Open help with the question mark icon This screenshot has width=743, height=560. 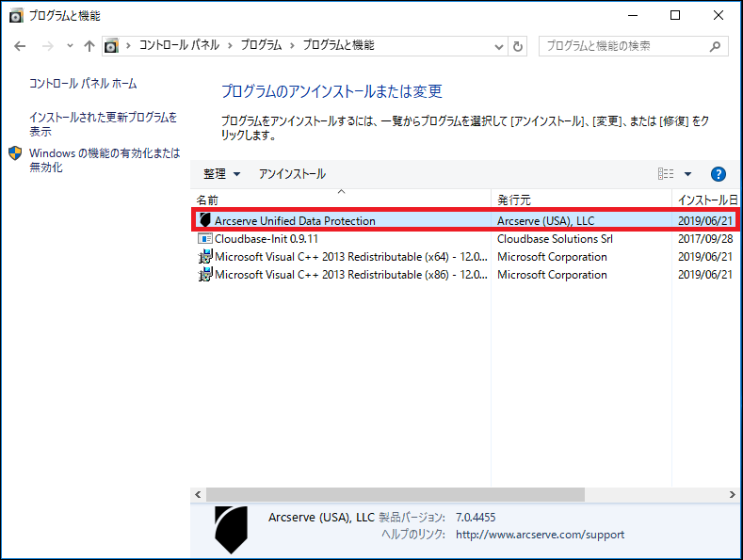tap(719, 174)
